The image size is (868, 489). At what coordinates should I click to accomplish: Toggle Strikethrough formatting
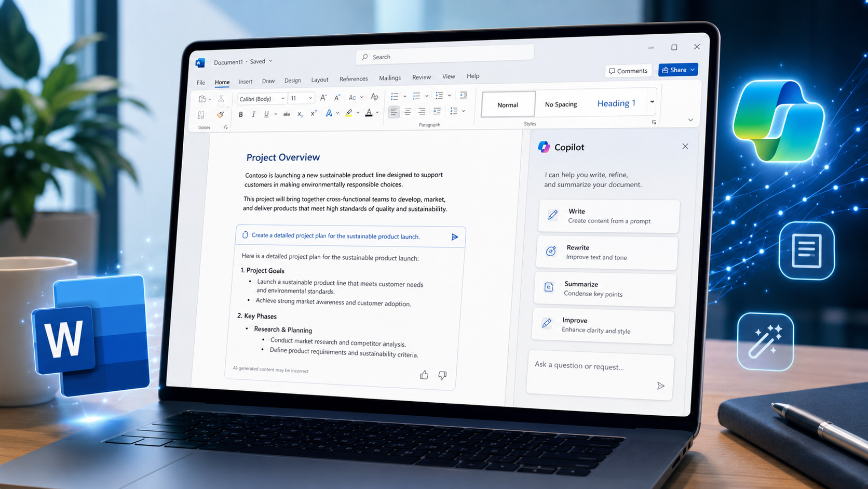[x=287, y=114]
